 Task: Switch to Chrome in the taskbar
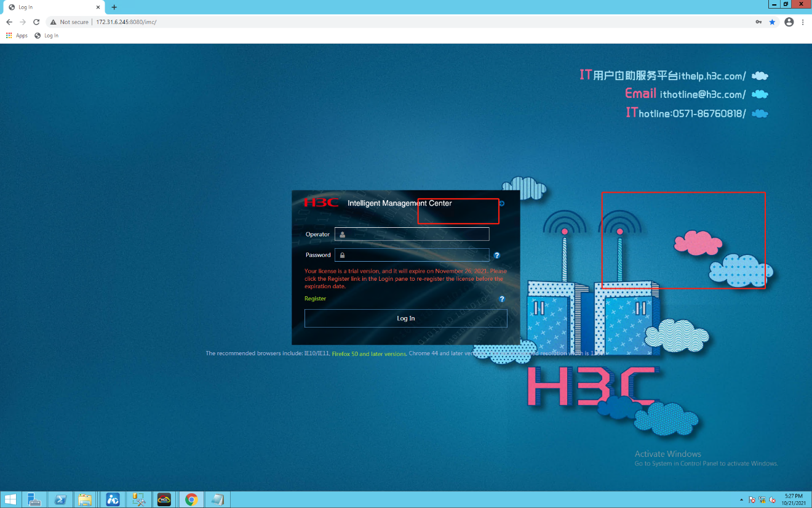[x=191, y=499]
